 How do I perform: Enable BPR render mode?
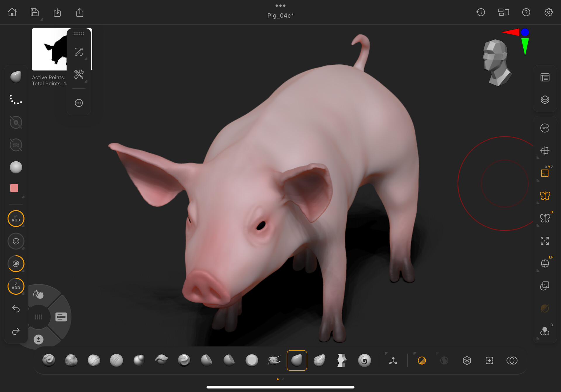tap(545, 128)
